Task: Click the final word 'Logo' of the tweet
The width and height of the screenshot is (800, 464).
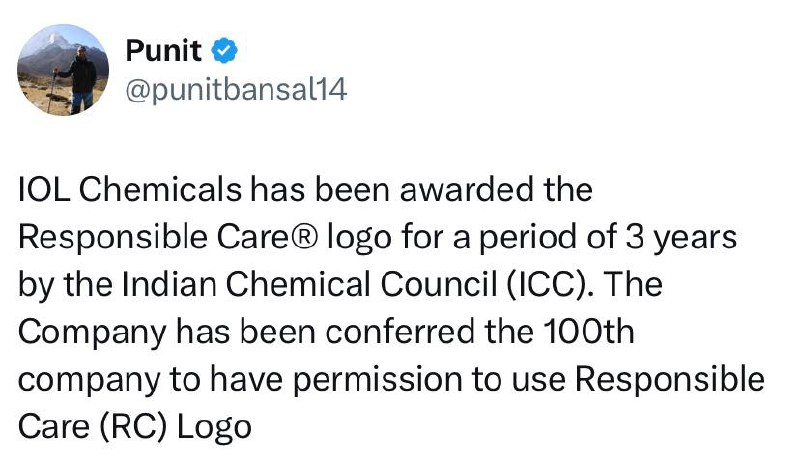Action: 214,429
